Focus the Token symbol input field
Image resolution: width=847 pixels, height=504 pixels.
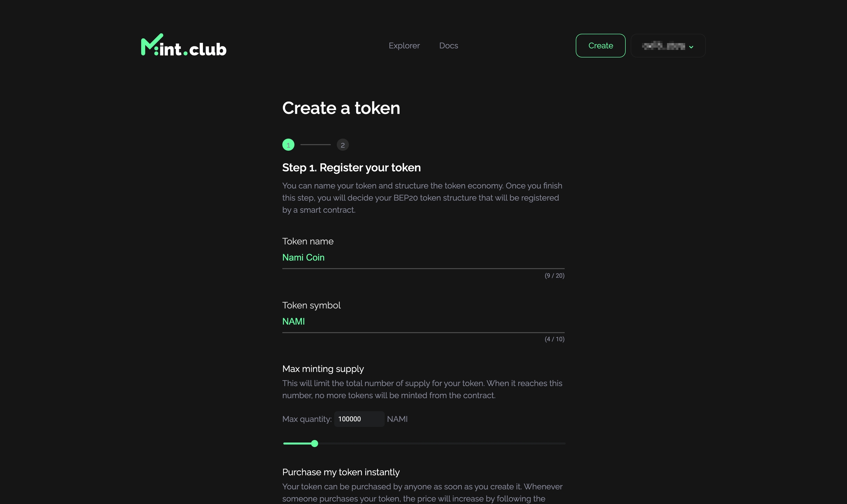point(423,322)
